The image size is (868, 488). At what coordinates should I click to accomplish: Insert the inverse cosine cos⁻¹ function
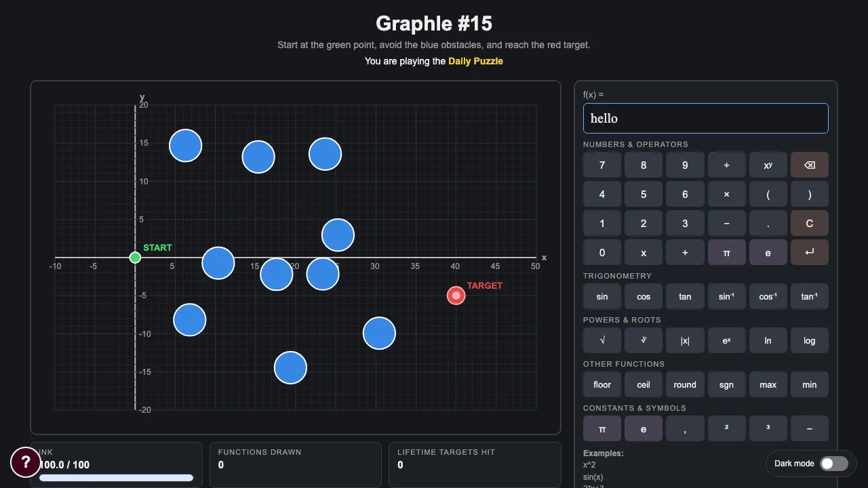click(x=768, y=296)
